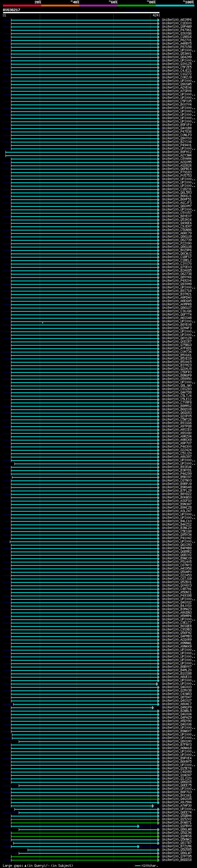
Task: Select the UniRef100_B0CU61 hit name
Action: tap(176, 796)
